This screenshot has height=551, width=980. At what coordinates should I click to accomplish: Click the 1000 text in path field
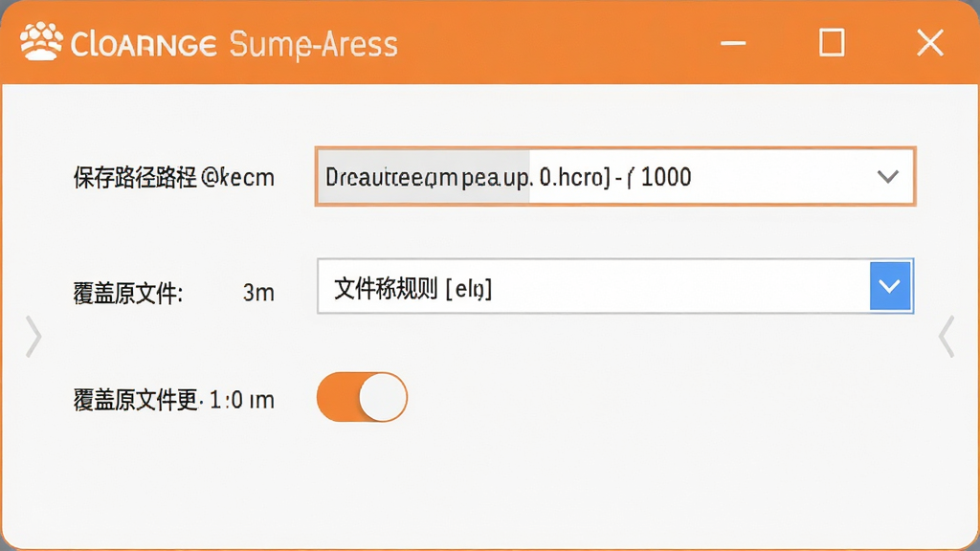tap(666, 177)
